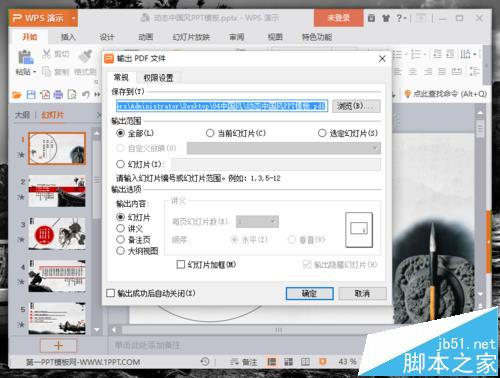Click the 保存到 file path field
The image size is (500, 378).
(x=222, y=106)
